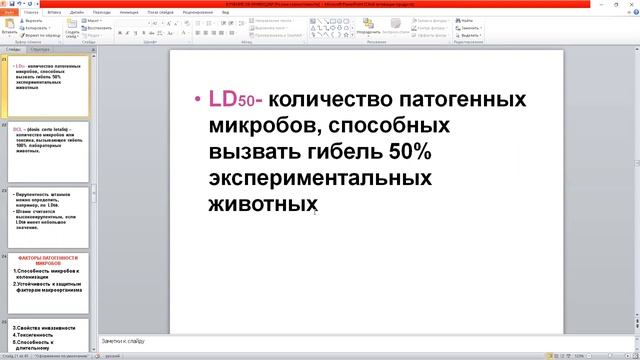Toggle italic formatting in font group
The width and height of the screenshot is (640, 360).
[127, 33]
